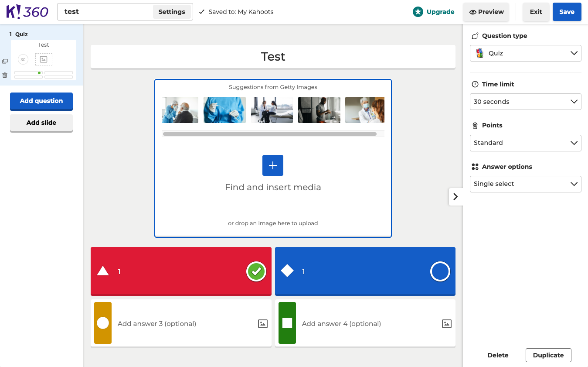Click the Save button

(x=567, y=12)
